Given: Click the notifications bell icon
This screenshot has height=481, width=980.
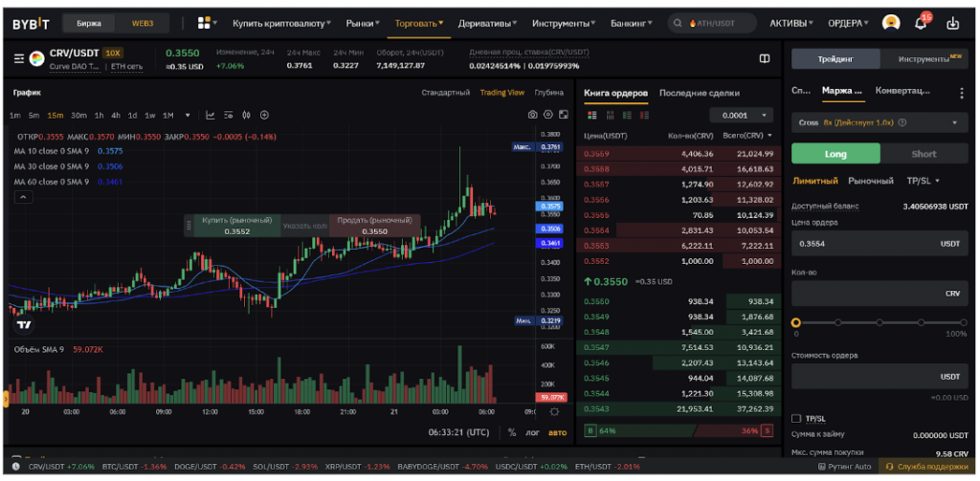Looking at the screenshot, I should 920,23.
